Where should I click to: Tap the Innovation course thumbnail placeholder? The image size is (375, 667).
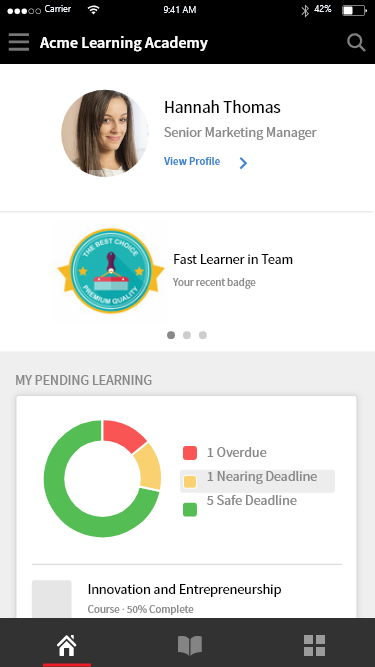click(x=51, y=599)
